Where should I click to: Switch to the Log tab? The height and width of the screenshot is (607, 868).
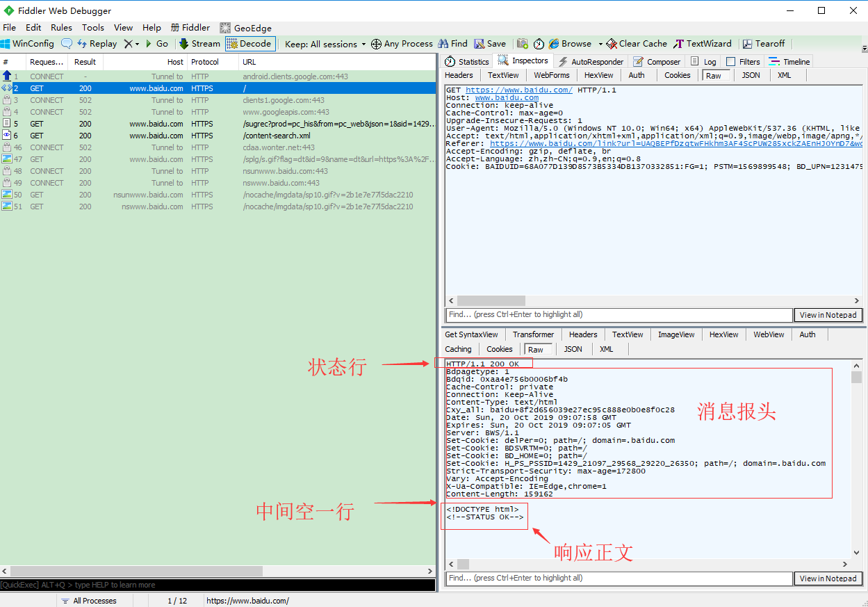pos(703,61)
